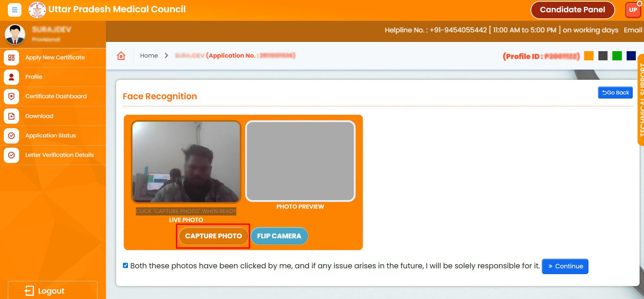Screen dimensions: 644x299
Task: Open Letter Verification Details menu item
Action: 59,155
